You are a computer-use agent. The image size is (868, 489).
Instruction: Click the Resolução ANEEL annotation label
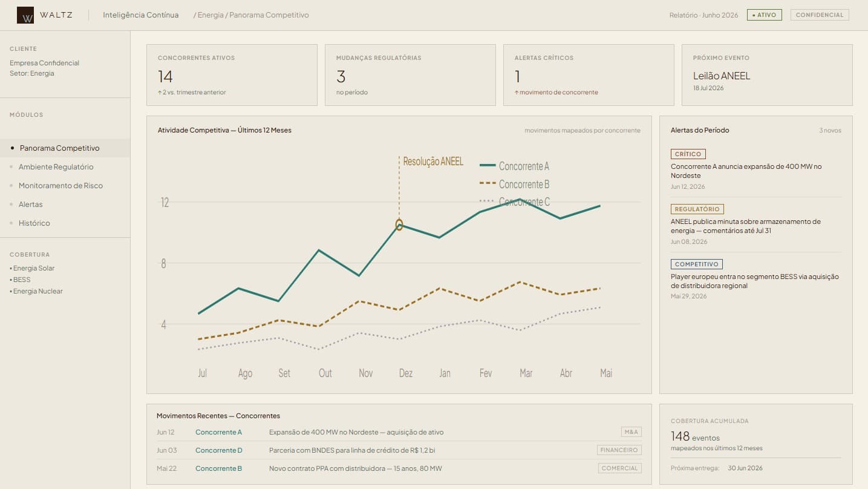pyautogui.click(x=433, y=162)
